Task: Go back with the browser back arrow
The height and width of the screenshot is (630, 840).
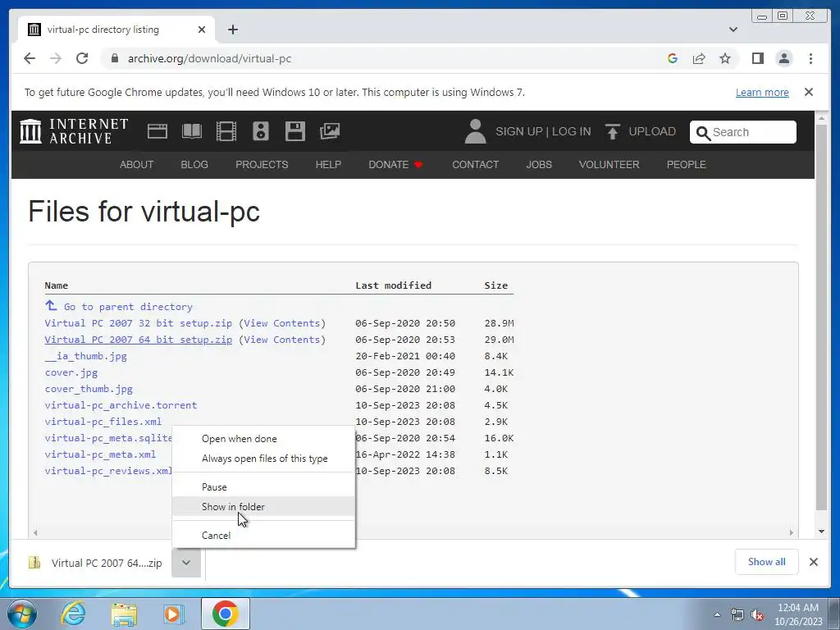Action: point(30,58)
